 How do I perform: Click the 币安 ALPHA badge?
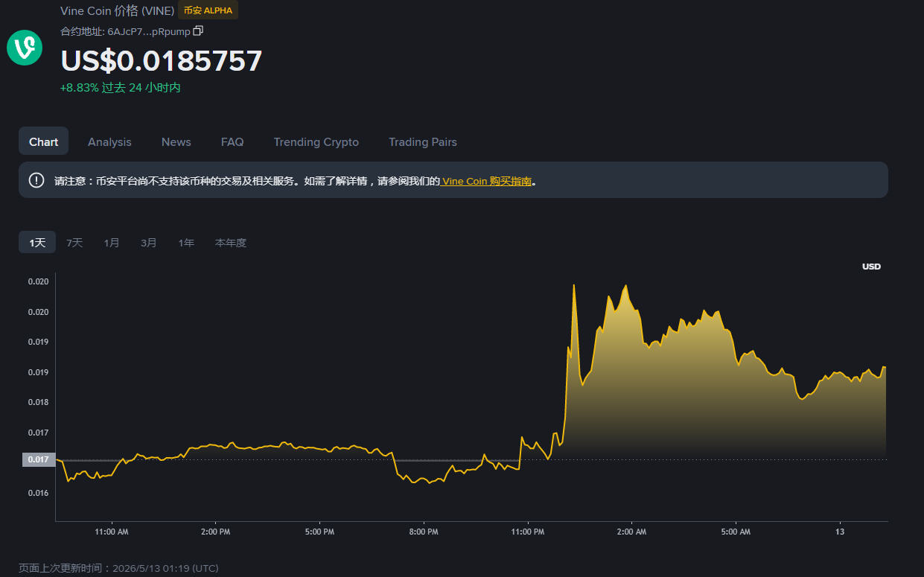208,10
